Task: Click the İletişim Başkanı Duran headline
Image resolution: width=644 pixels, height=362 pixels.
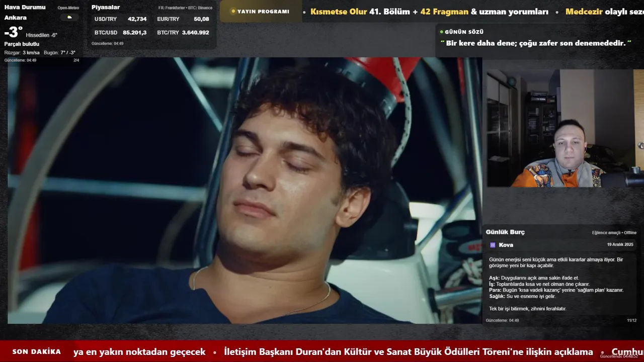Action: [409, 352]
